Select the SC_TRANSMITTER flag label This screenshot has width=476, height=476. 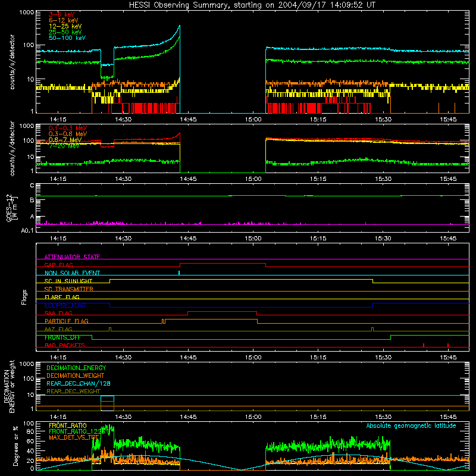coord(69,289)
